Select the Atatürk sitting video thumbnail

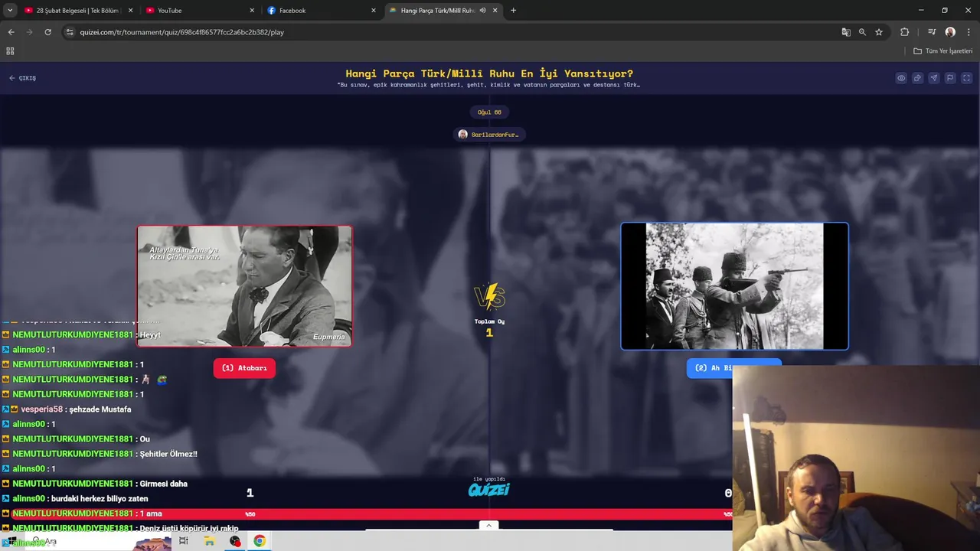[x=244, y=286]
